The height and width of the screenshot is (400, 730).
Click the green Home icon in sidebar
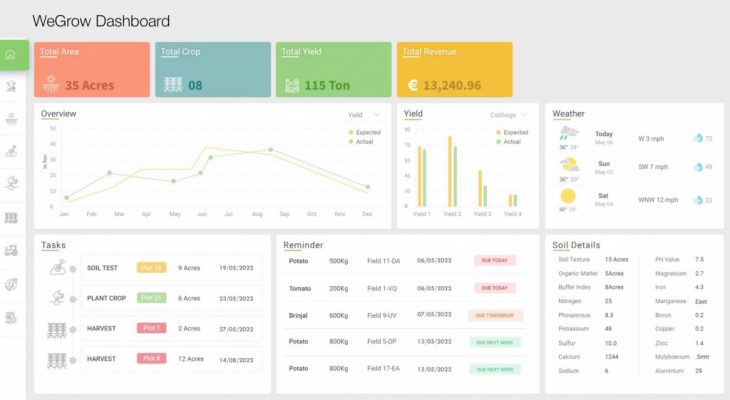(11, 55)
